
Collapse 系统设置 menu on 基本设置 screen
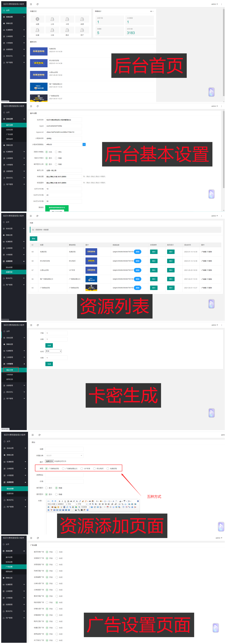click(14, 119)
